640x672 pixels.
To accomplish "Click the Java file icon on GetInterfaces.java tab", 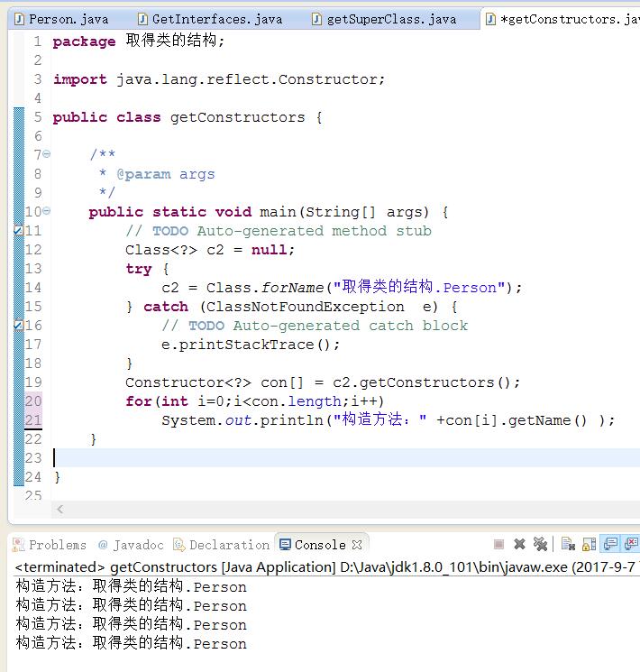I will pyautogui.click(x=142, y=19).
